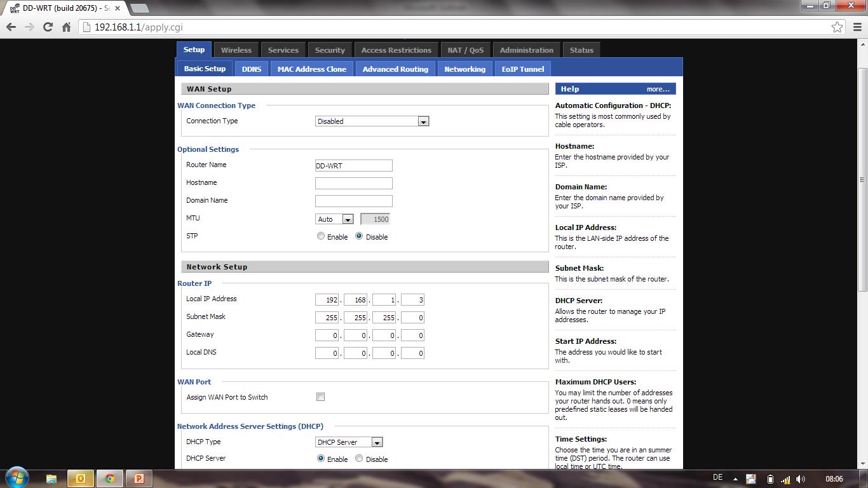Click the Local IP Address first octet field
This screenshot has height=488, width=868.
click(327, 299)
